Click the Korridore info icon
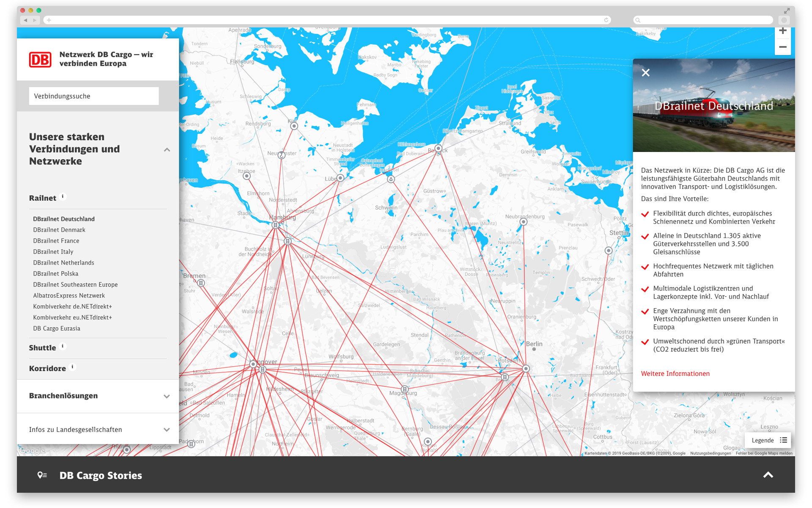812x508 pixels. pos(73,367)
